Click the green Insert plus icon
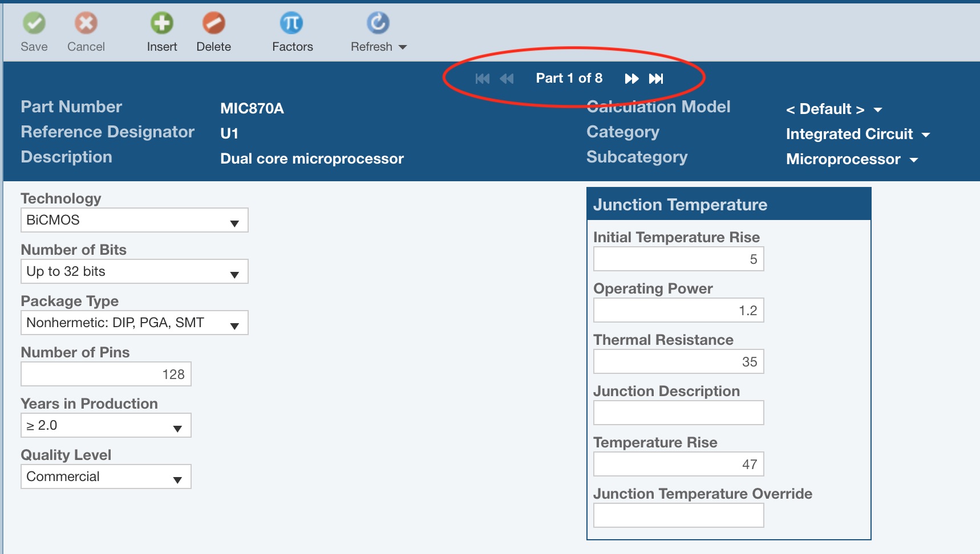Image resolution: width=980 pixels, height=554 pixels. [162, 23]
